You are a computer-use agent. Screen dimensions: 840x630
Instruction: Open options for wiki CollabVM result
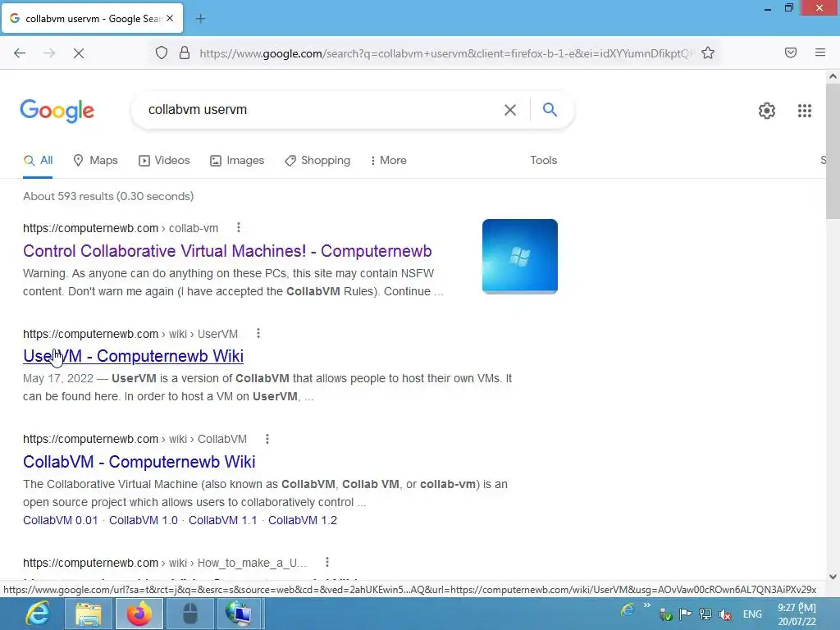click(267, 439)
